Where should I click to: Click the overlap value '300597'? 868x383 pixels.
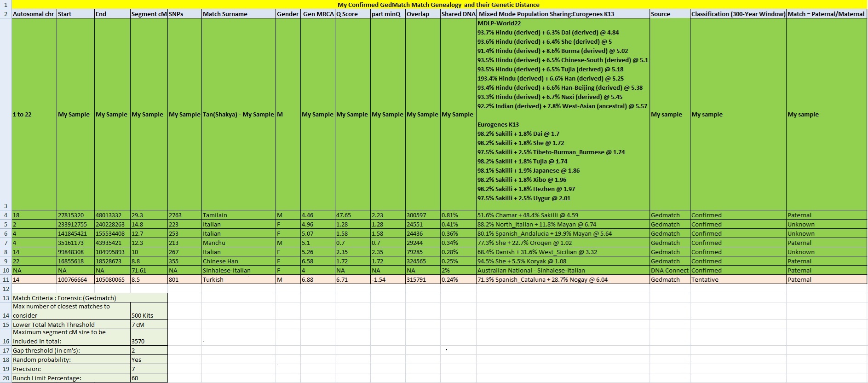[423, 215]
